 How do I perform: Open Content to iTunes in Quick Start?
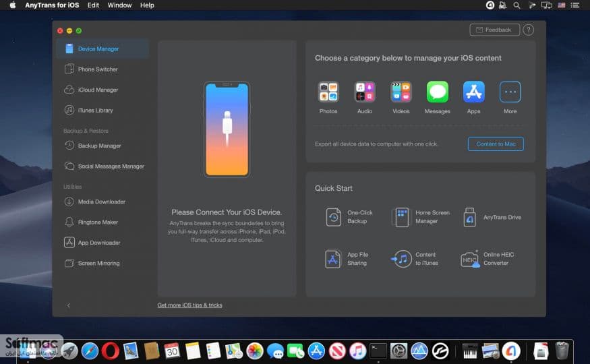coord(415,259)
